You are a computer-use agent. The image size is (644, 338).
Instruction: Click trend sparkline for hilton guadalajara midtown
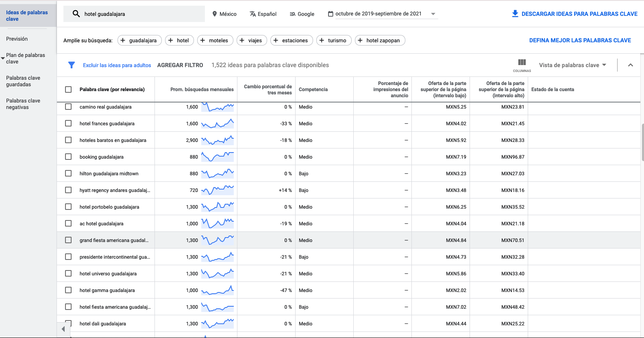pos(218,173)
